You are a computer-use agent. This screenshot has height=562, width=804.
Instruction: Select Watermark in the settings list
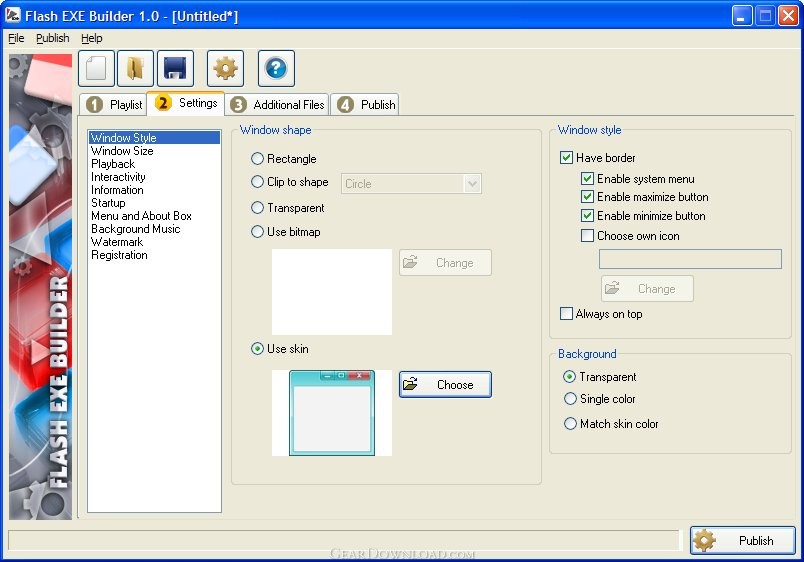point(117,242)
